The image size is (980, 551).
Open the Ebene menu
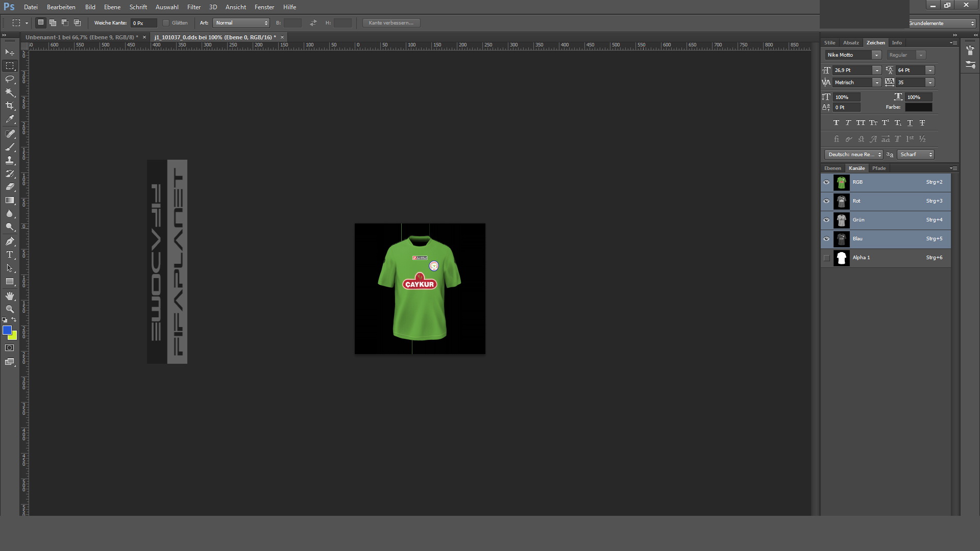(112, 7)
